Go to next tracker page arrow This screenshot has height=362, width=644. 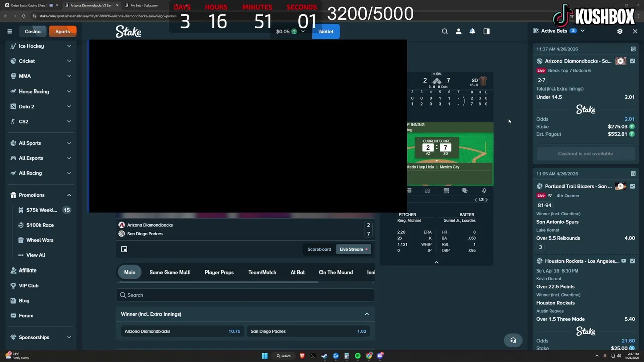point(486,200)
